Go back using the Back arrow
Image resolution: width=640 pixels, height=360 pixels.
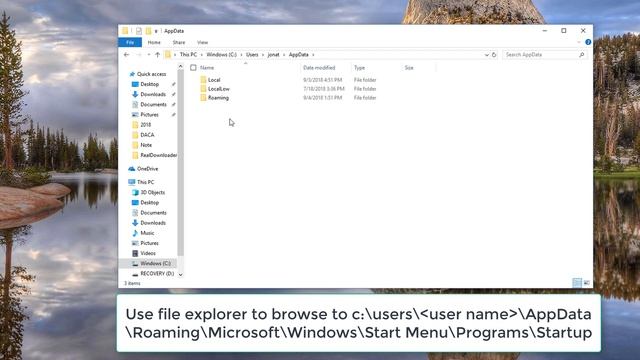tap(127, 55)
